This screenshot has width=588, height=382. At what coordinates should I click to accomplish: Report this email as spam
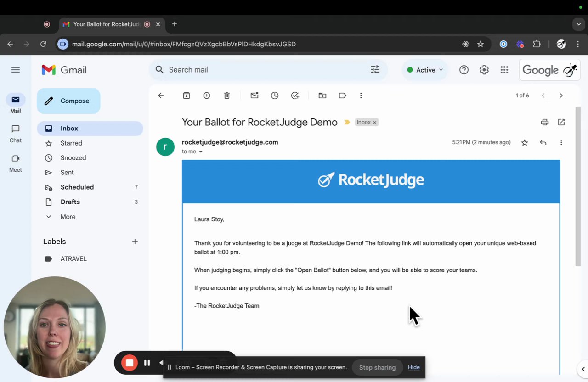pyautogui.click(x=207, y=95)
